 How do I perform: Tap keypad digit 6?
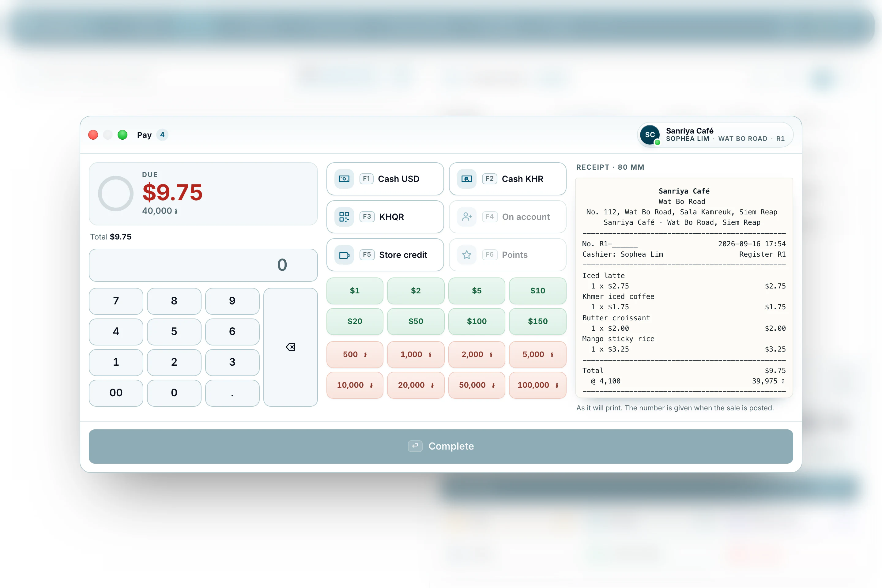coord(232,332)
